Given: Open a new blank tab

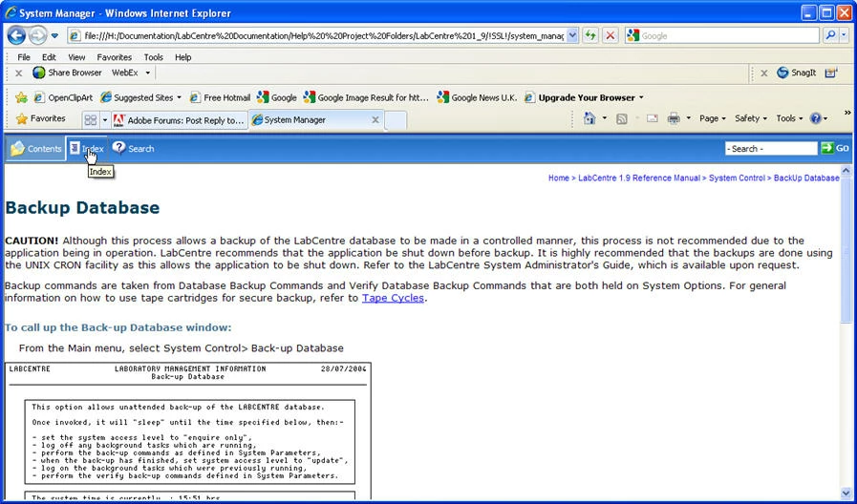Looking at the screenshot, I should click(x=396, y=120).
